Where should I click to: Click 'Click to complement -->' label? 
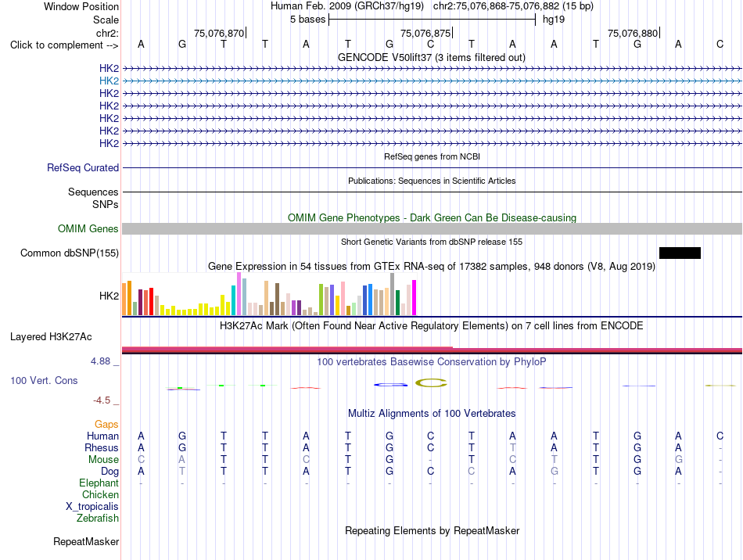coord(64,45)
